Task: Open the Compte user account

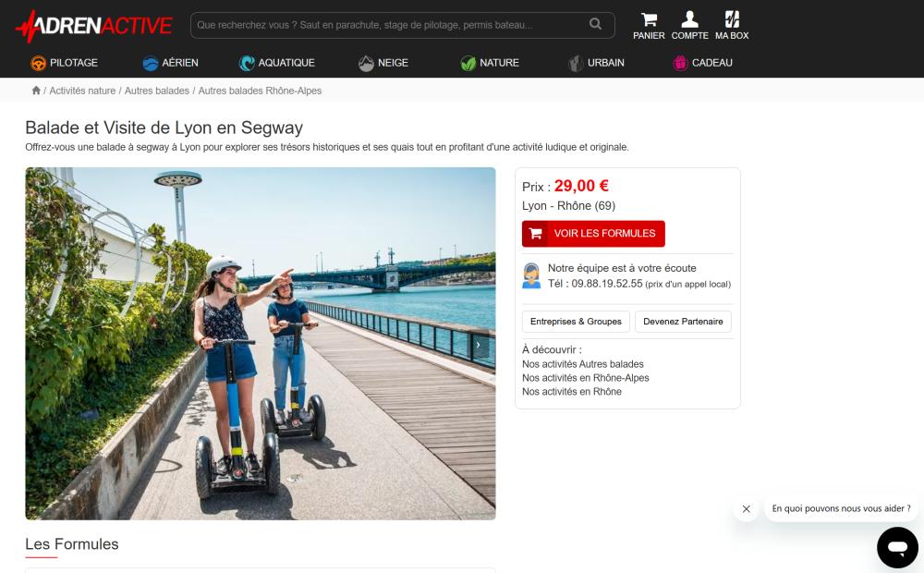Action: (689, 25)
